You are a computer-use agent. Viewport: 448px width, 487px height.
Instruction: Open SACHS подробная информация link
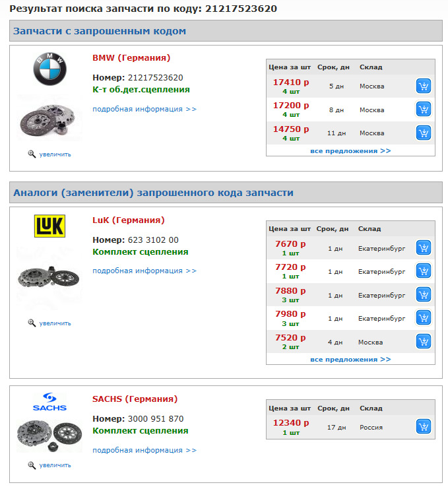(144, 450)
